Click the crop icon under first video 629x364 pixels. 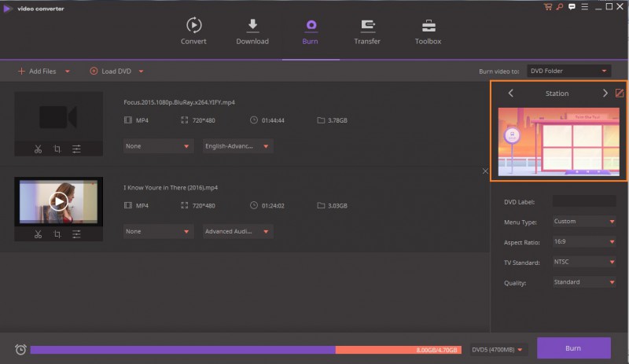[x=57, y=149]
